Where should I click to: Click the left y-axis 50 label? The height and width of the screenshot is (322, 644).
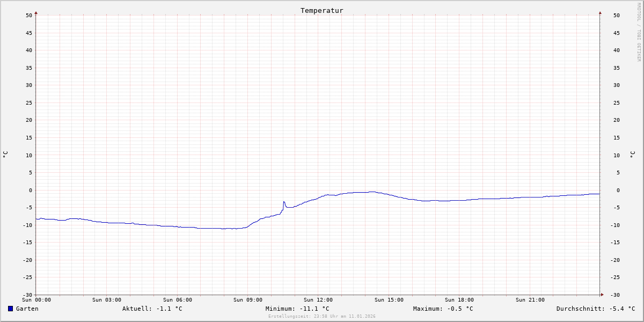point(29,15)
